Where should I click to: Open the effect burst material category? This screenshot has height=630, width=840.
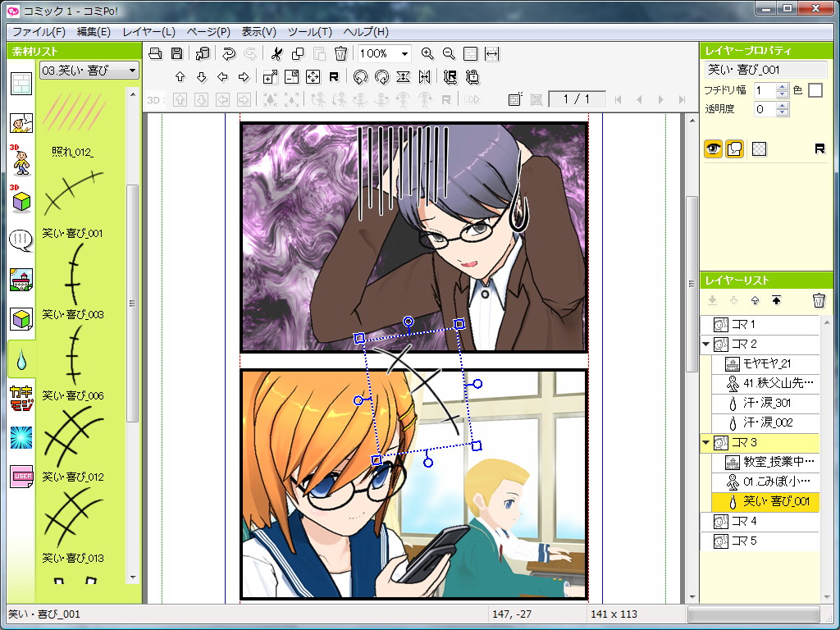(x=21, y=438)
